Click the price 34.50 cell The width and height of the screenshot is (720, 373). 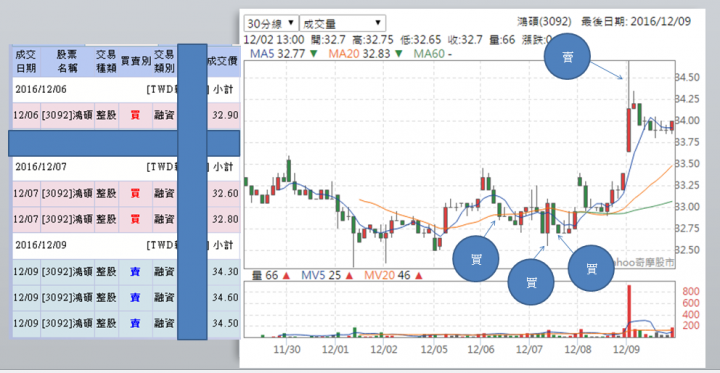click(x=225, y=324)
